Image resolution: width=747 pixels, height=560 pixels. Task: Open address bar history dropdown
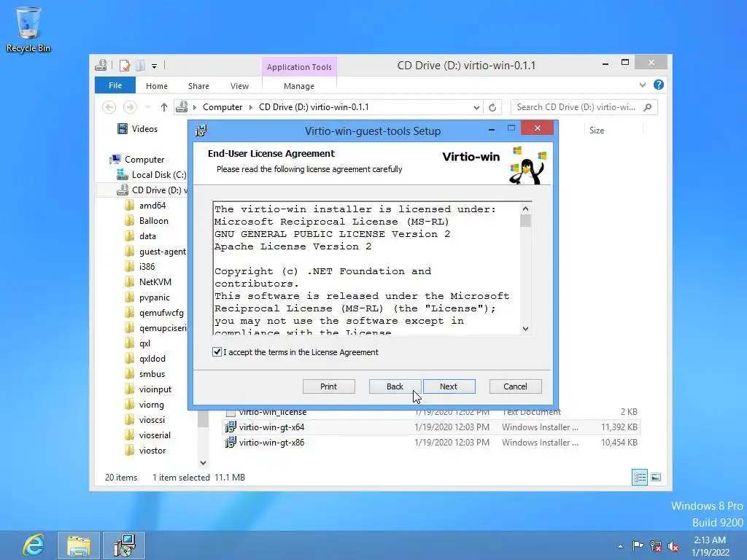point(476,108)
